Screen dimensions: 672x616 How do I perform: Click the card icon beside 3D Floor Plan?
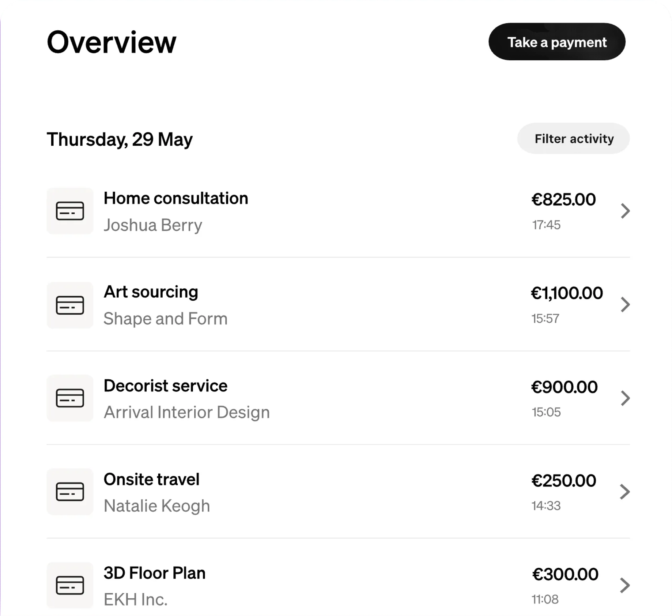(x=70, y=585)
